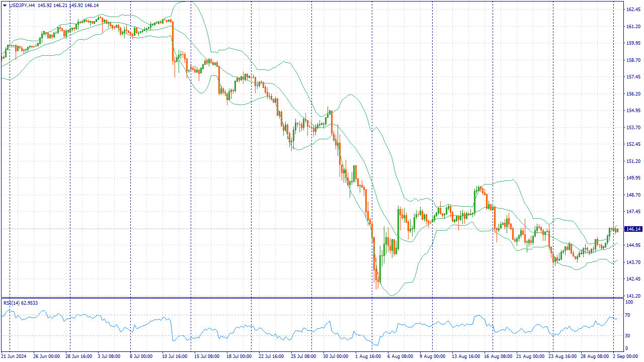Click the 161.20 price axis label
This screenshot has height=362, width=644.
(x=632, y=26)
